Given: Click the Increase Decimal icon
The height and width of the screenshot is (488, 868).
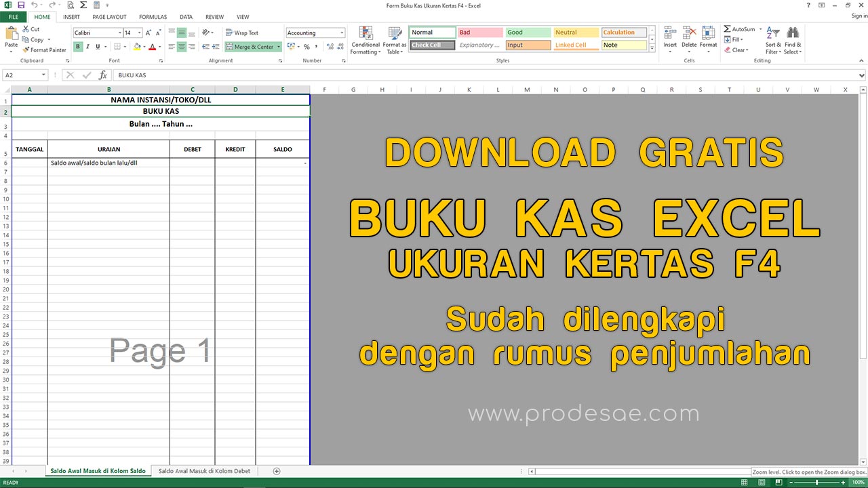Looking at the screenshot, I should (330, 47).
